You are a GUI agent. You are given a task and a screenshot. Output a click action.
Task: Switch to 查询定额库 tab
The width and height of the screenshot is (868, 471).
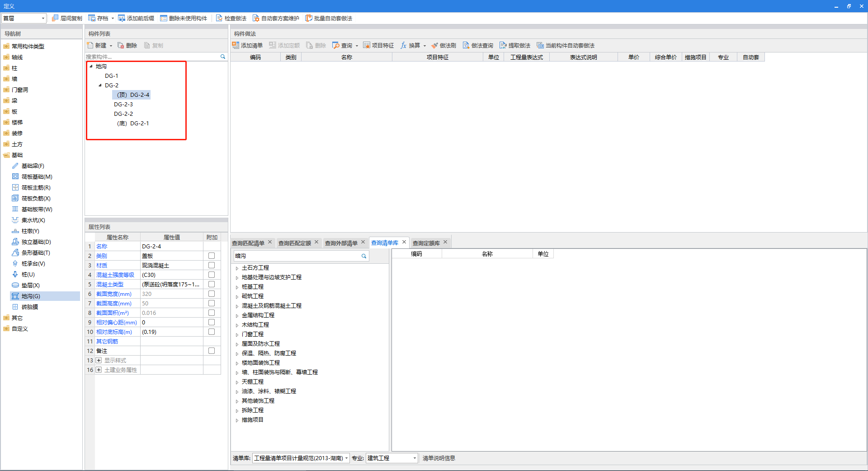[426, 243]
